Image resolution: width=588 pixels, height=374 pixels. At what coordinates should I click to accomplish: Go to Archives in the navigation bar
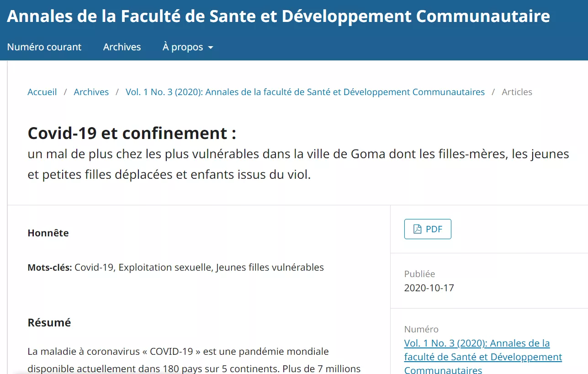click(x=122, y=47)
